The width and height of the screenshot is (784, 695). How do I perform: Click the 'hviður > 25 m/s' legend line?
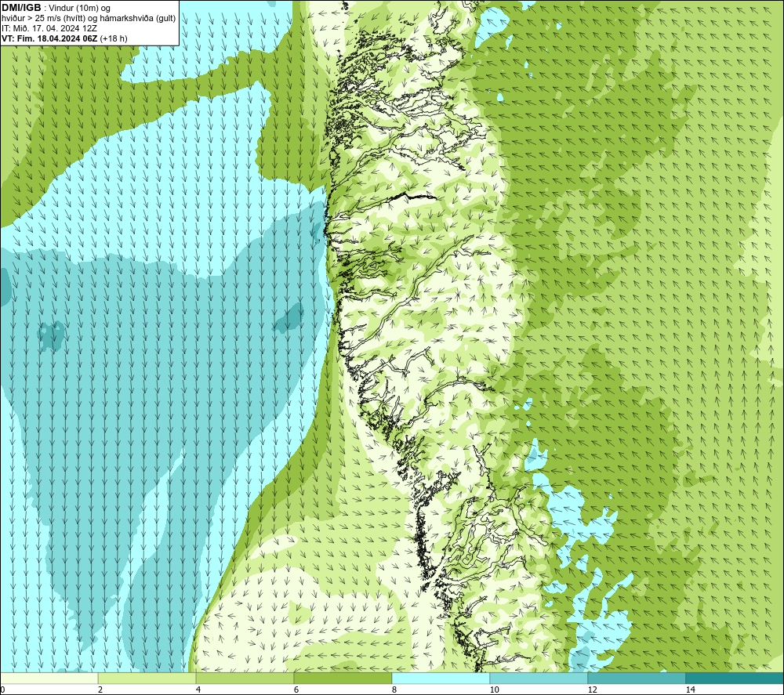pos(89,19)
